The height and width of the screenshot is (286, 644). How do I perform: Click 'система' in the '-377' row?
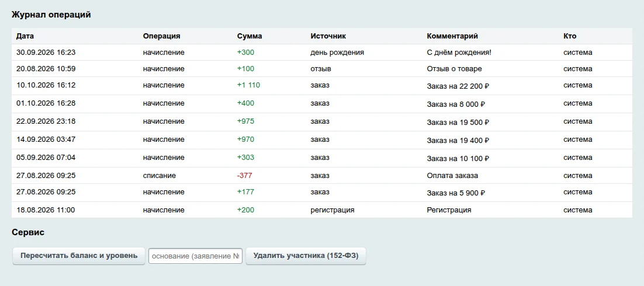[578, 176]
